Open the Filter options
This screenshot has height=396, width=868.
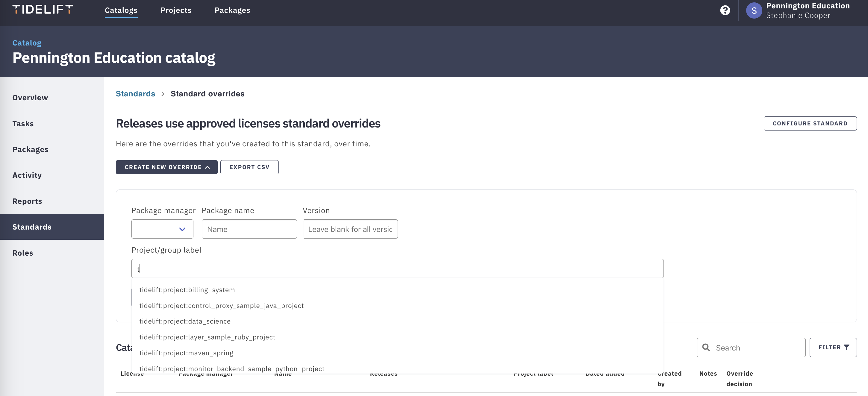click(x=833, y=348)
